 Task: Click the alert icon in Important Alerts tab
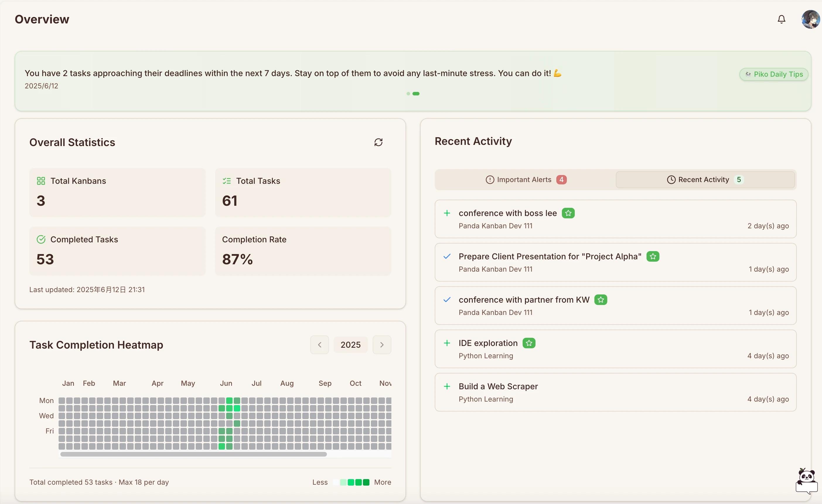point(490,180)
